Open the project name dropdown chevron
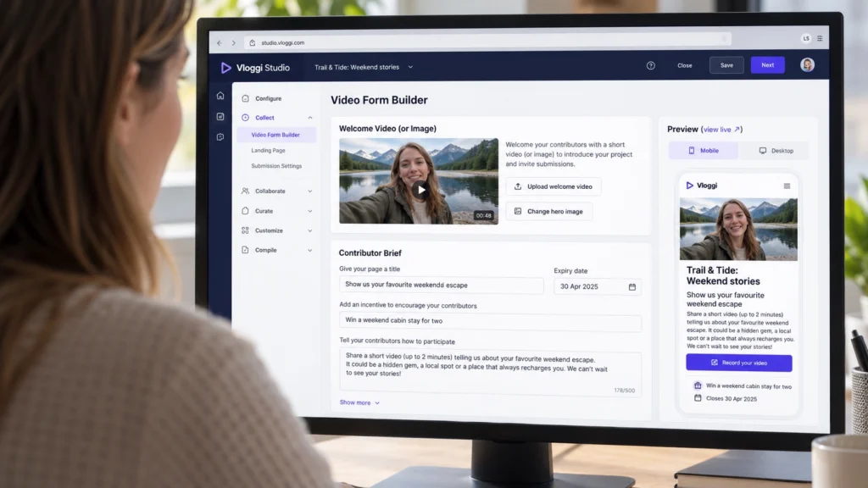This screenshot has height=488, width=868. [410, 67]
